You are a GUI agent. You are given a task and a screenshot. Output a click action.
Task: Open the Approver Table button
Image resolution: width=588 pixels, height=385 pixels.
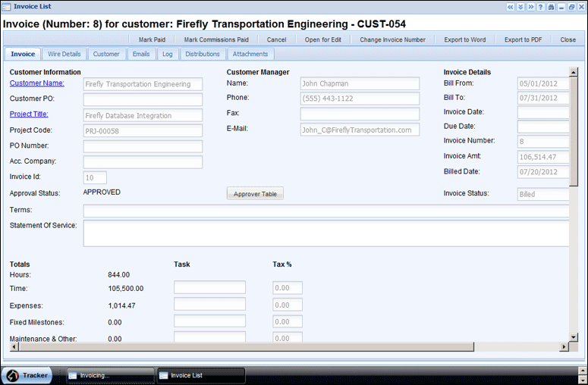[255, 193]
